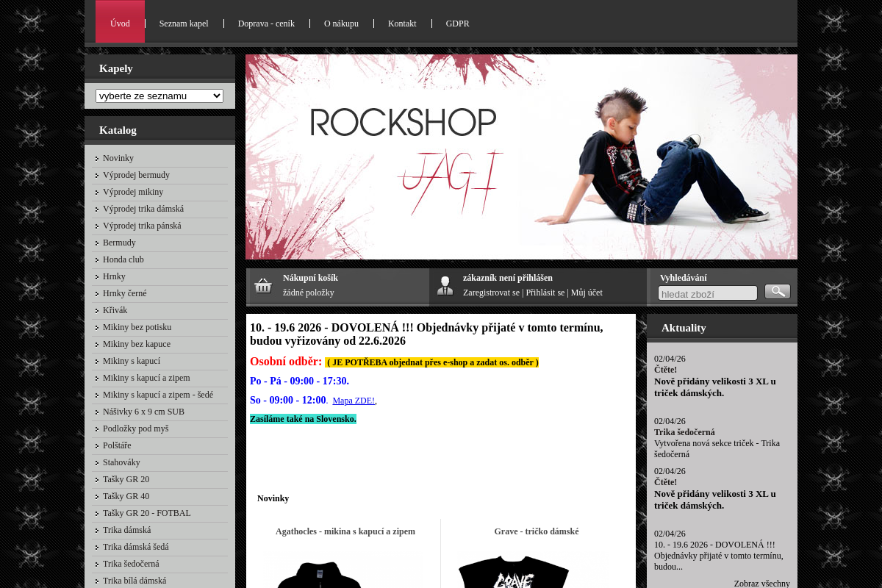
Task: Click the customer account person icon
Action: 445,286
